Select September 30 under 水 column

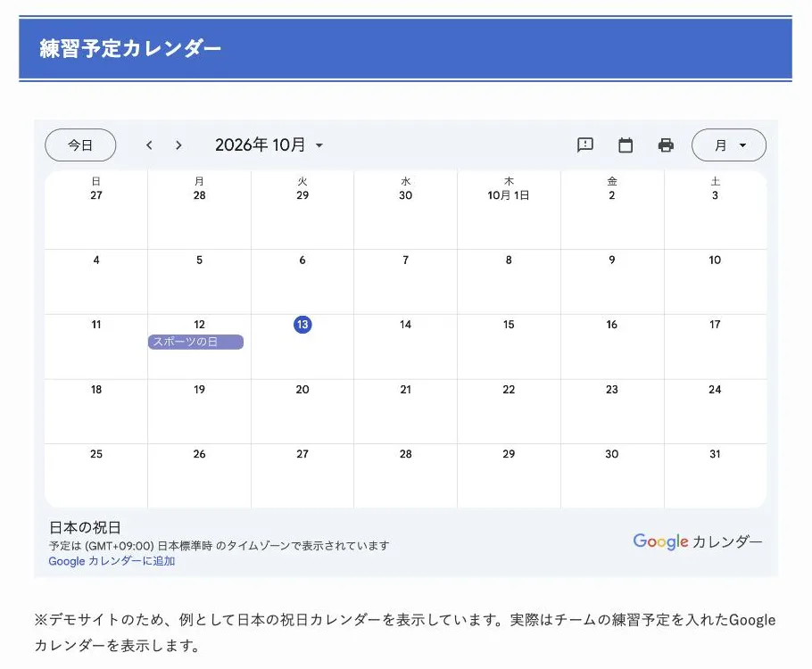pyautogui.click(x=405, y=195)
